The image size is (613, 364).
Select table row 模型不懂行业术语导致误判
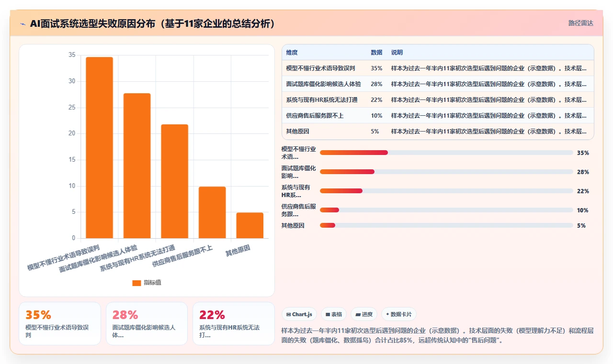pos(438,68)
